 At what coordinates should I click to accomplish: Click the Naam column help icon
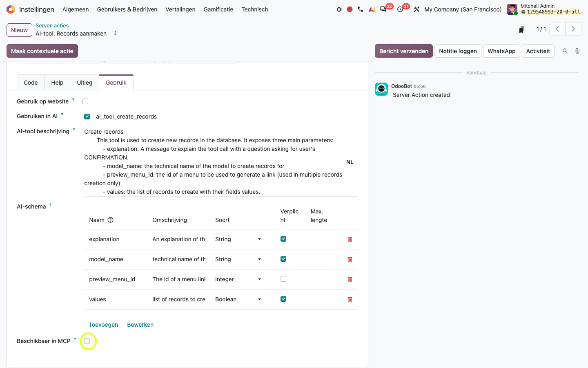tap(110, 220)
